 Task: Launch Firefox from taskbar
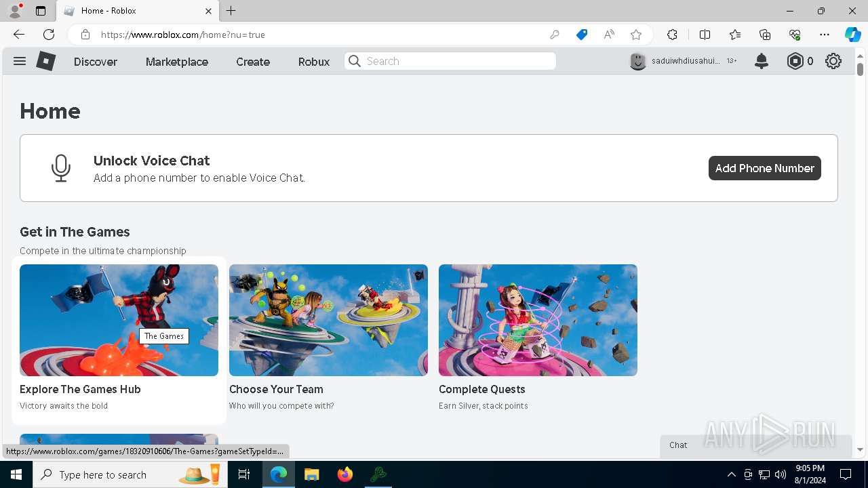click(x=345, y=474)
